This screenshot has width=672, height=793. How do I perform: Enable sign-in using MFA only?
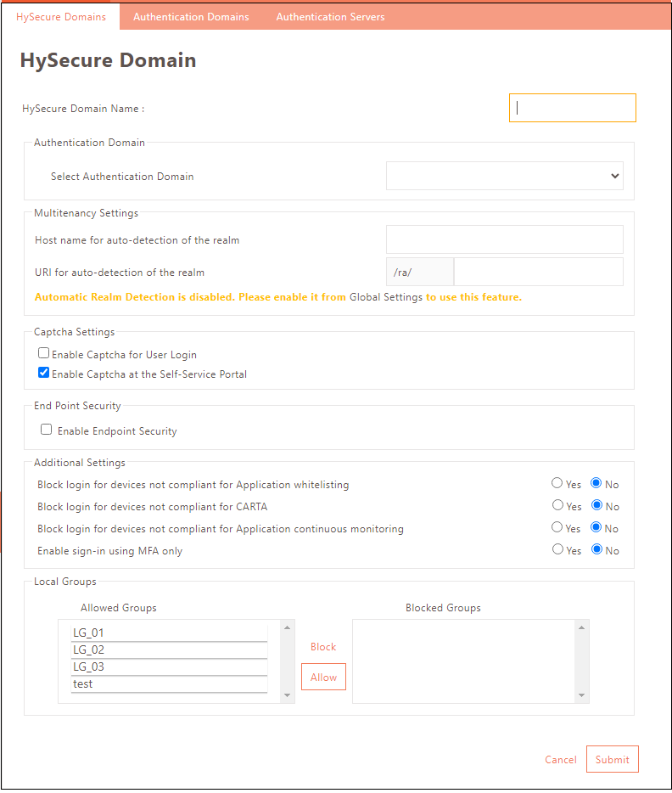557,549
